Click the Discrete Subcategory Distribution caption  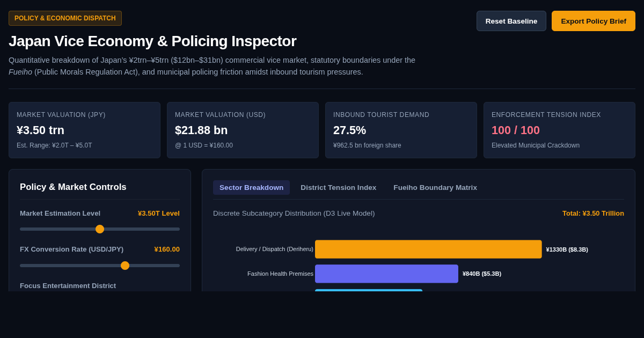point(294,213)
